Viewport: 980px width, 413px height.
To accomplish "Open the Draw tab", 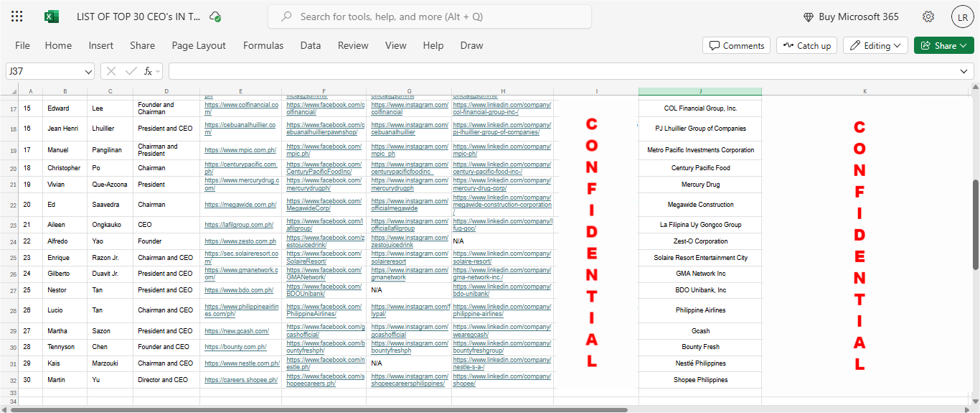I will pos(471,45).
